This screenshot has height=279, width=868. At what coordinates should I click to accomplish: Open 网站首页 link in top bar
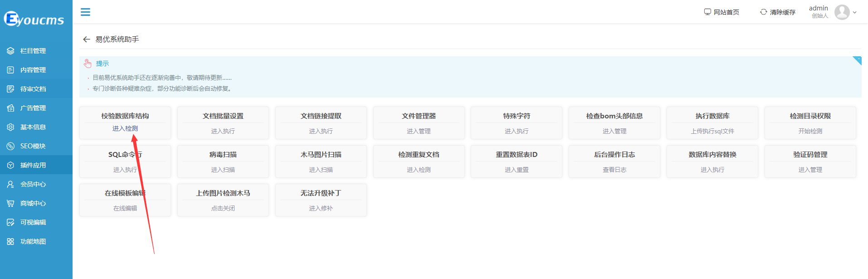click(722, 12)
